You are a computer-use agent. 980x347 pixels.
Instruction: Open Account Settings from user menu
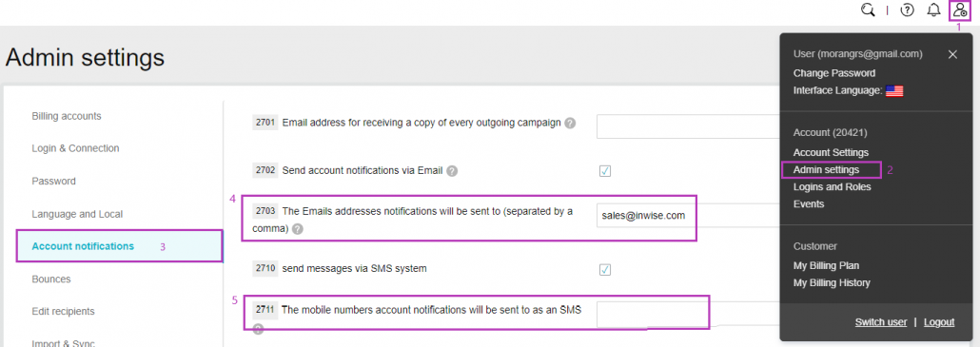tap(831, 152)
